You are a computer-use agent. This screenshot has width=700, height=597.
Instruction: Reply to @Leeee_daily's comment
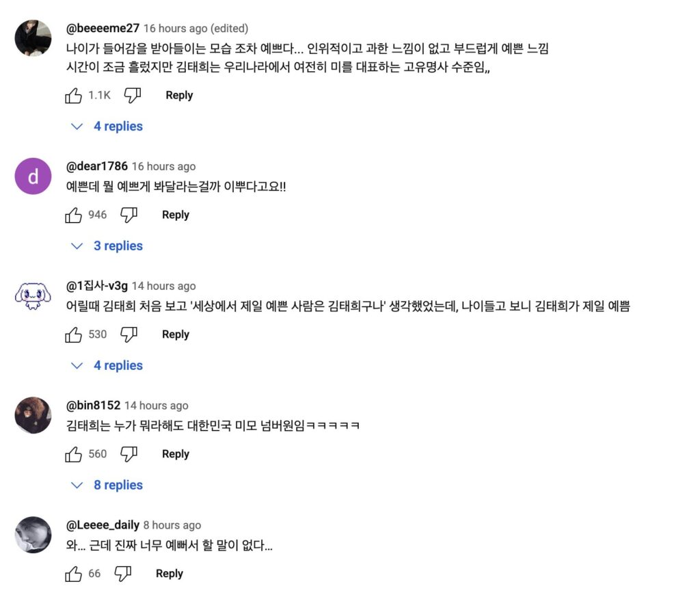tap(170, 574)
